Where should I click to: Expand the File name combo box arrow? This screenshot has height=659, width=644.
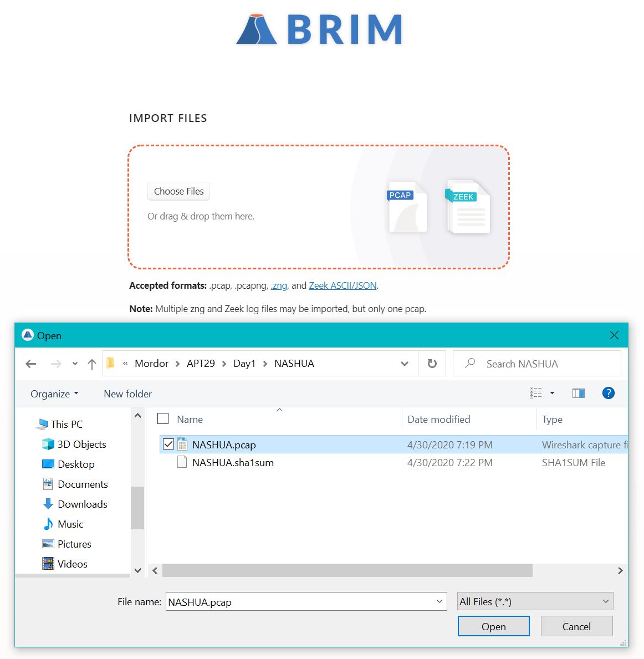click(x=439, y=601)
